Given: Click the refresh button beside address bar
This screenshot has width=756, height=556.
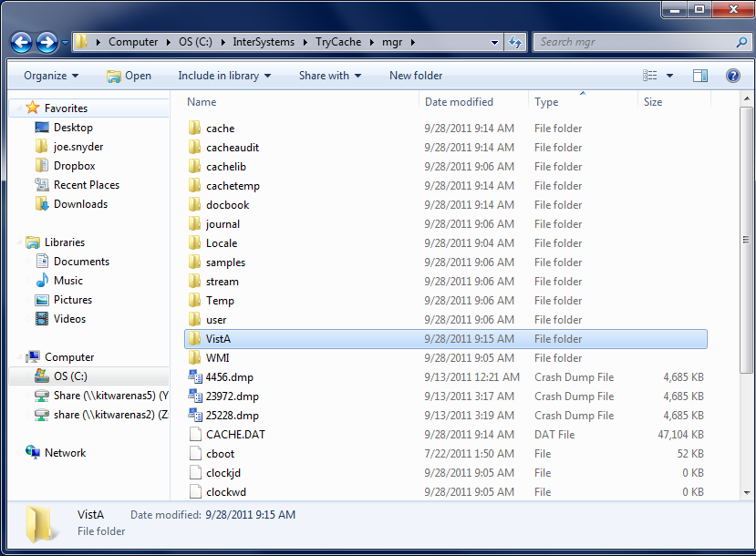Looking at the screenshot, I should click(x=515, y=42).
